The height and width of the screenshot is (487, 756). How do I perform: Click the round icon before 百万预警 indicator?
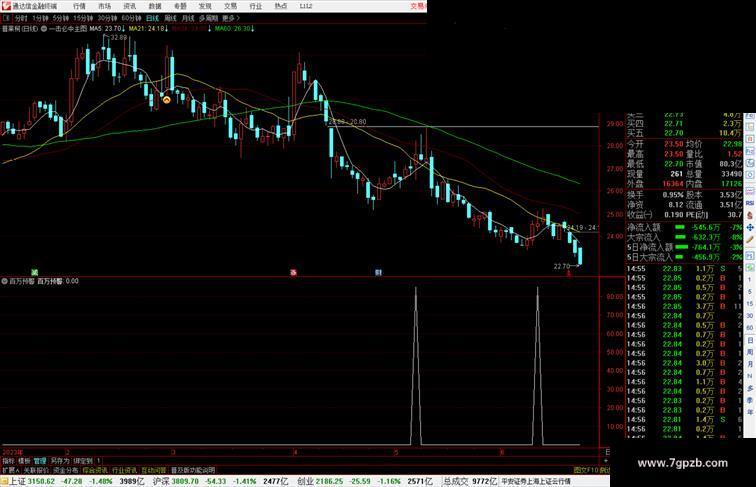(5, 281)
